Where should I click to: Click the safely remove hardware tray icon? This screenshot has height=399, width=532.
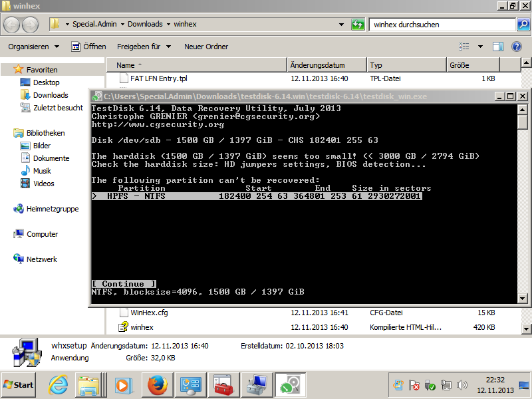click(430, 385)
